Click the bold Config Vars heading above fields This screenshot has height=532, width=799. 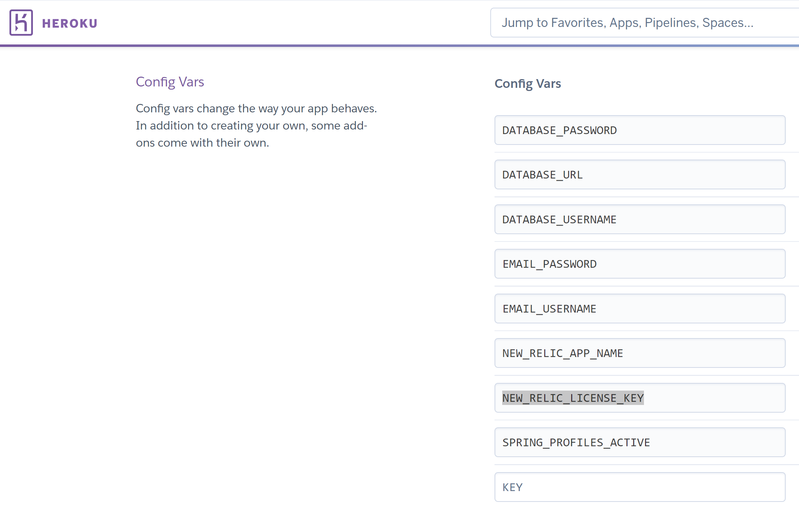pyautogui.click(x=527, y=84)
